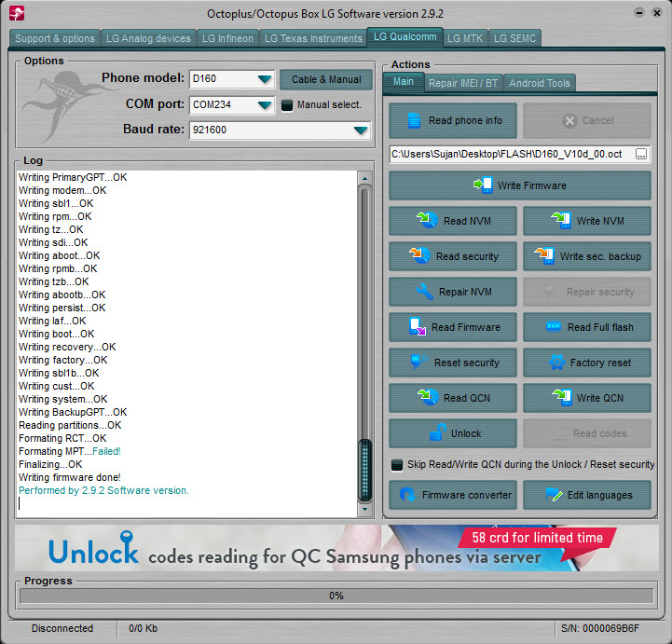Click the Writing PrimaryGPT...OK log line
This screenshot has height=644, width=672.
click(x=73, y=177)
